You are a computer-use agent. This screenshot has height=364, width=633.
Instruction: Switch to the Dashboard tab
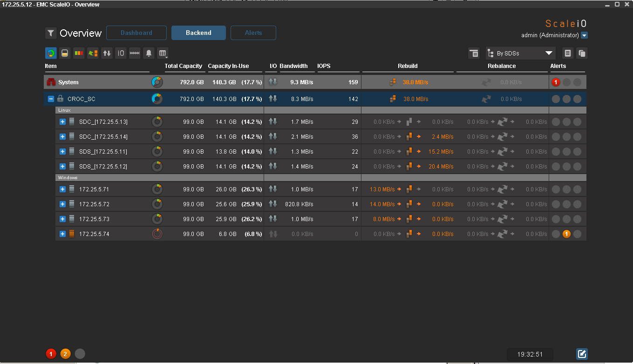[x=136, y=33]
